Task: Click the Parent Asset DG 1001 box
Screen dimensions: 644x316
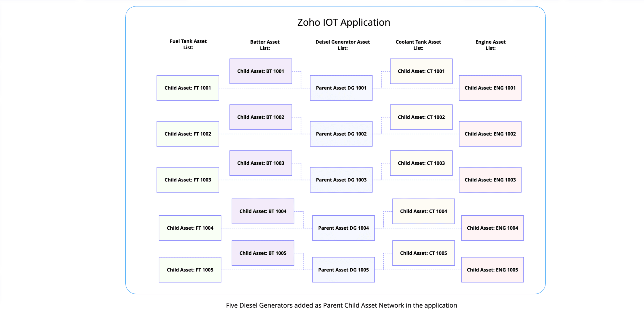Action: coord(341,88)
